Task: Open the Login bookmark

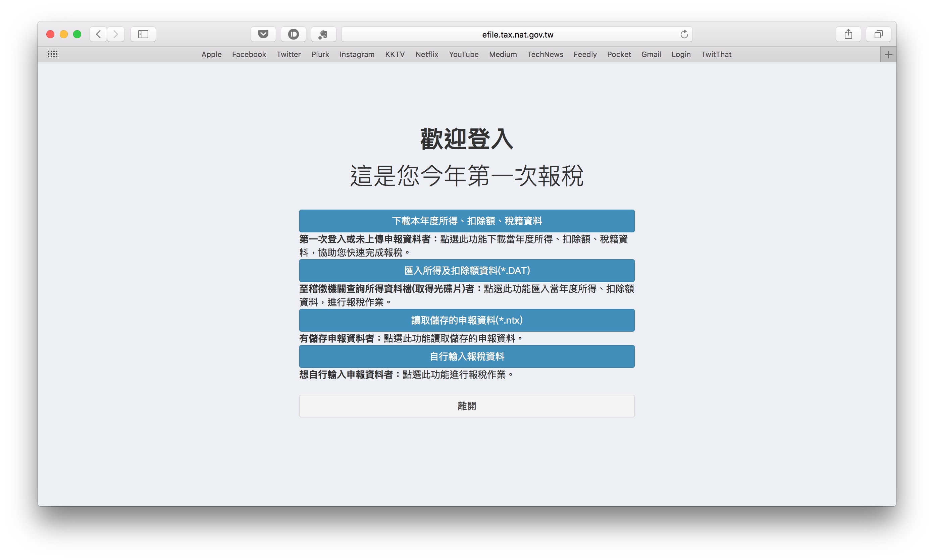Action: tap(681, 55)
